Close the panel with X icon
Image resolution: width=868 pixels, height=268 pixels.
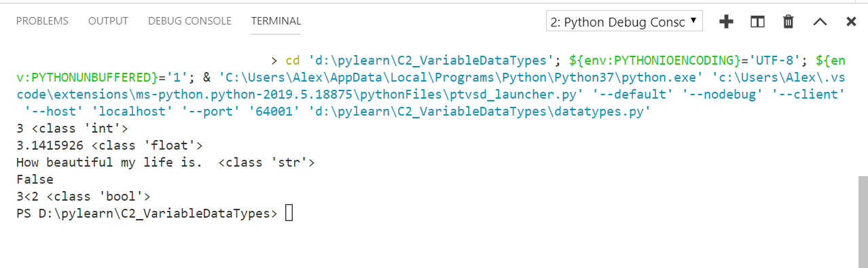click(851, 21)
